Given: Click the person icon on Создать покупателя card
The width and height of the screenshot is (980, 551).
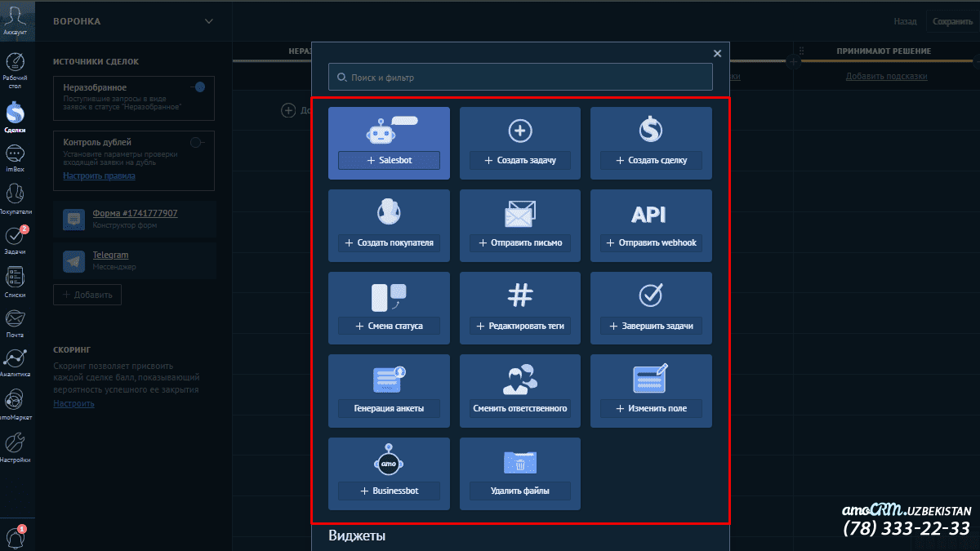Looking at the screenshot, I should tap(389, 212).
